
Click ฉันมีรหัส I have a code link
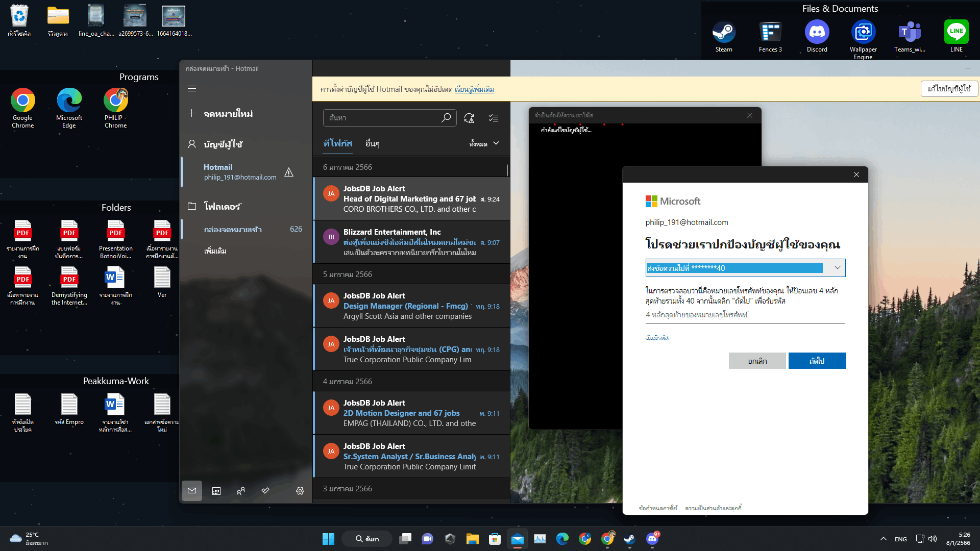657,338
